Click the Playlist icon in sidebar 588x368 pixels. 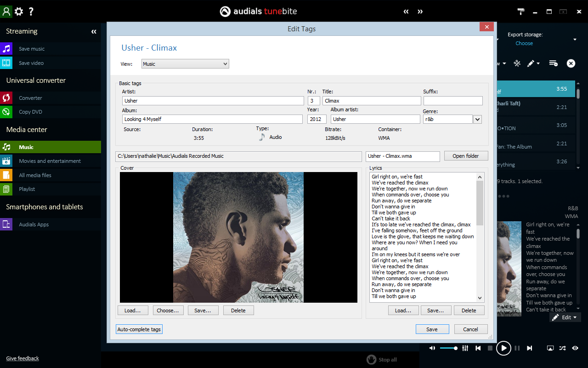(6, 189)
